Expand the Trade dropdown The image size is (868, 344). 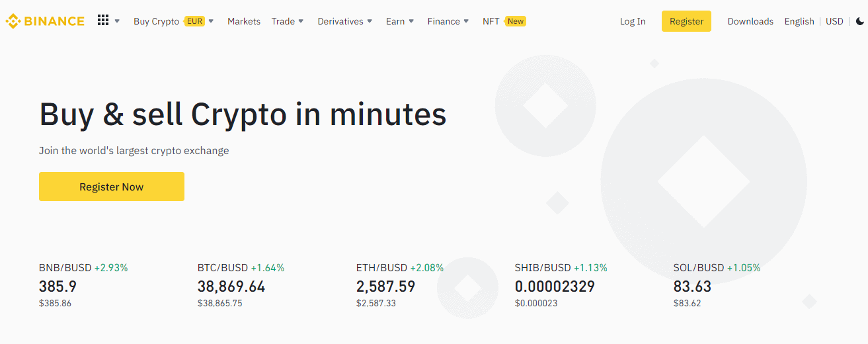click(x=288, y=21)
